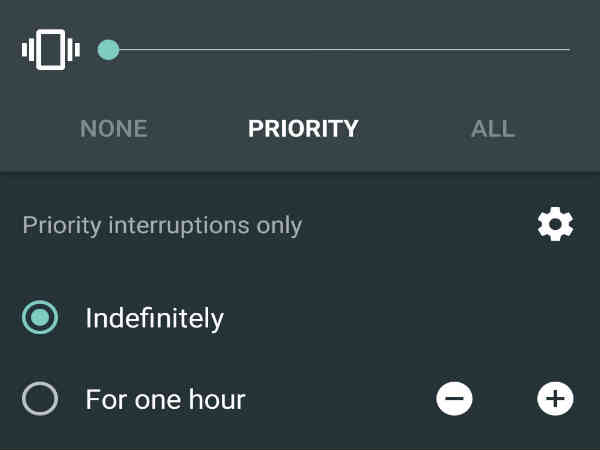The image size is (600, 450).
Task: Tap the For one hour text label
Action: 165,399
